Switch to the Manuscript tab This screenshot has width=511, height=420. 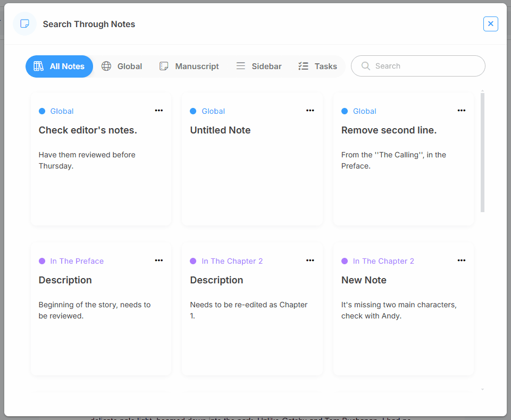pyautogui.click(x=196, y=66)
